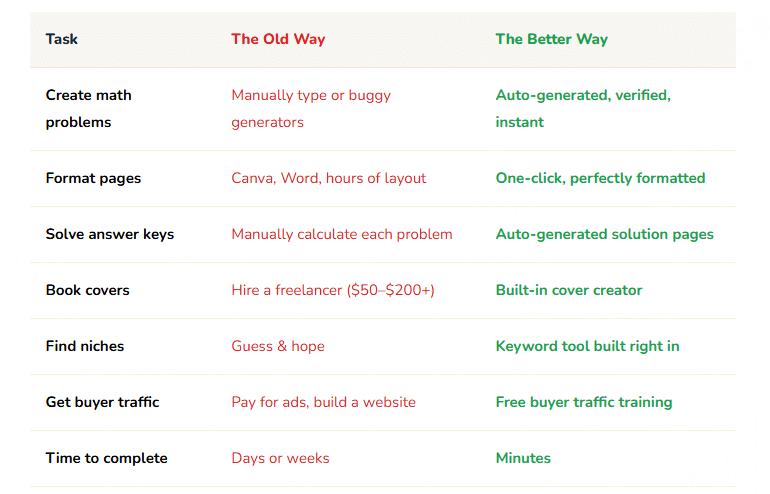The height and width of the screenshot is (494, 770).
Task: Click "The Old Way" column header
Action: [278, 39]
